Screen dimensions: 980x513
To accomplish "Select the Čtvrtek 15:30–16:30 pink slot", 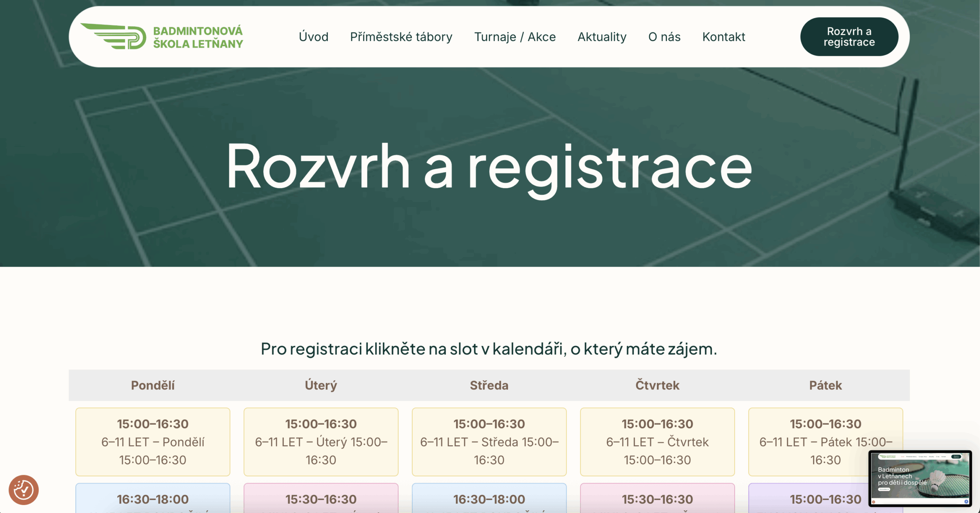I will click(x=657, y=498).
